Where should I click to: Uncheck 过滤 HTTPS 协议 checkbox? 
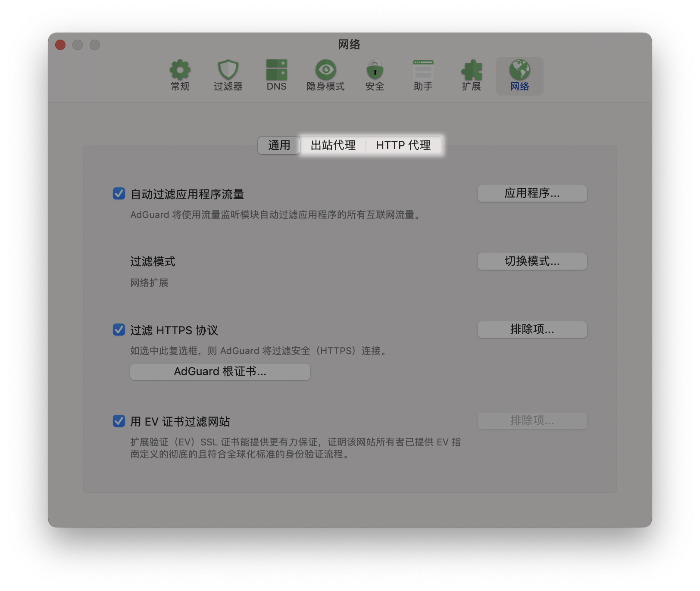pyautogui.click(x=119, y=330)
